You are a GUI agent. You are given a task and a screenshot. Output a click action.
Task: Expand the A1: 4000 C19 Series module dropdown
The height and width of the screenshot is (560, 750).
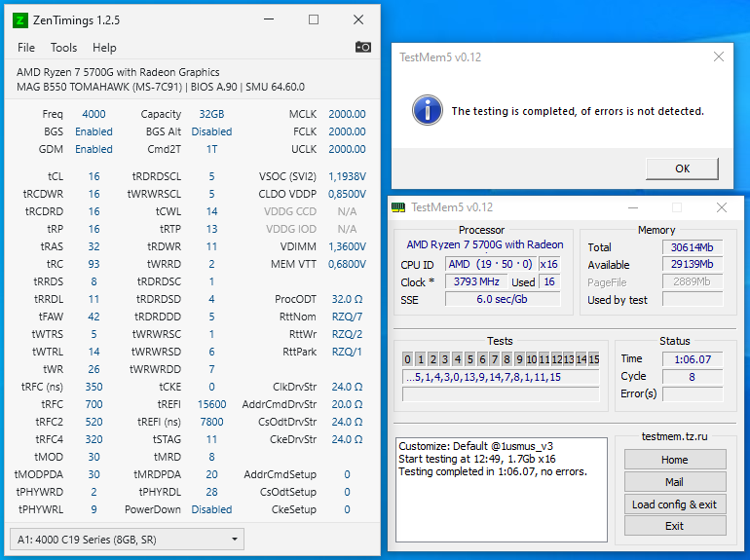tap(127, 540)
